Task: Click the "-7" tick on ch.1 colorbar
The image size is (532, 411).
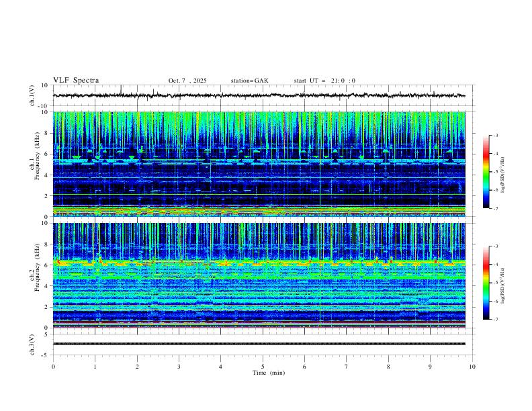Action: 495,208
